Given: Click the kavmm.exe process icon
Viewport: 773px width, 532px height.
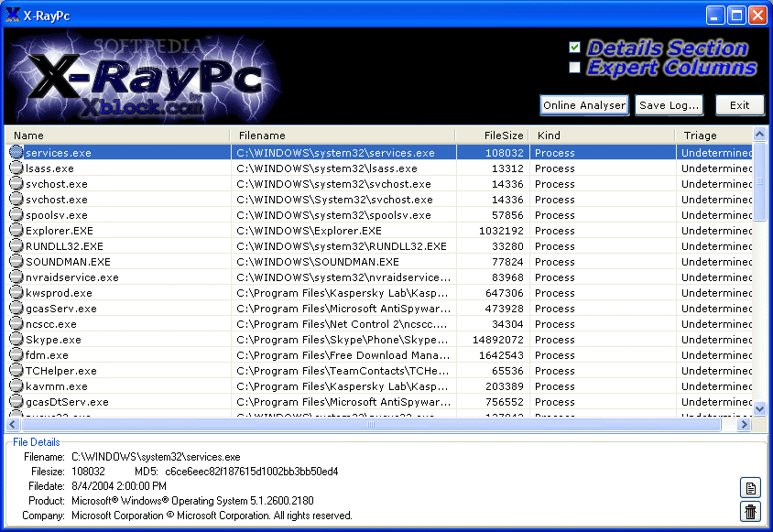Looking at the screenshot, I should (16, 386).
